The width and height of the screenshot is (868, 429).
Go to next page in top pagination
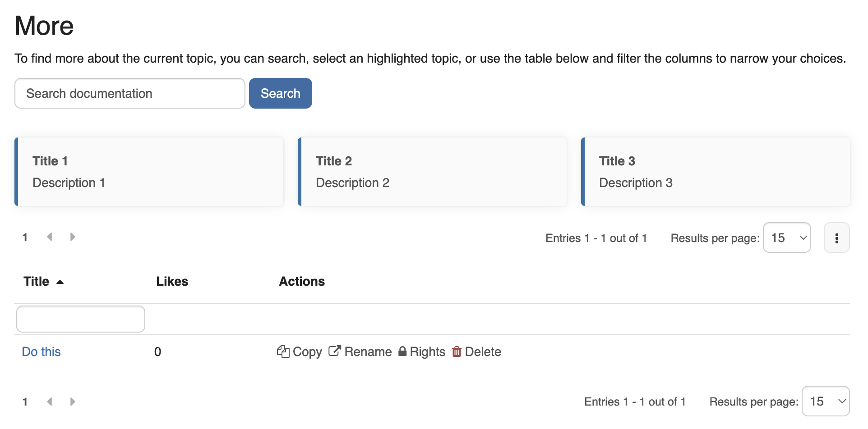point(73,237)
